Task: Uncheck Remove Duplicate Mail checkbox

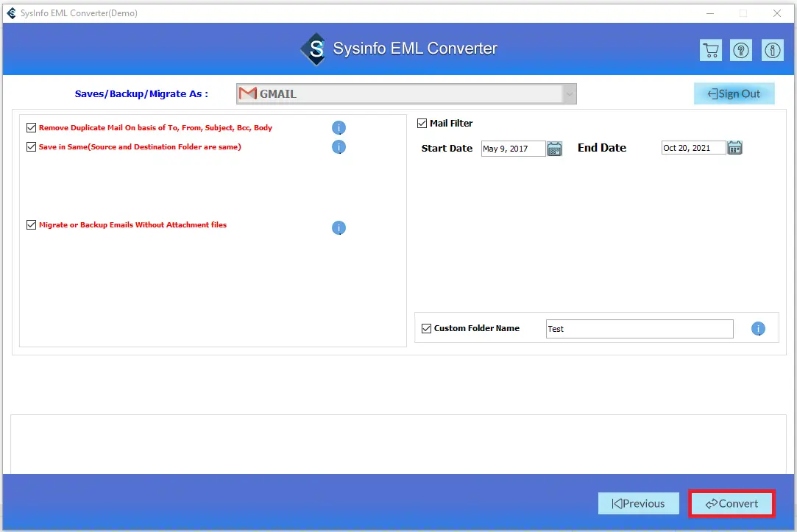Action: (31, 127)
